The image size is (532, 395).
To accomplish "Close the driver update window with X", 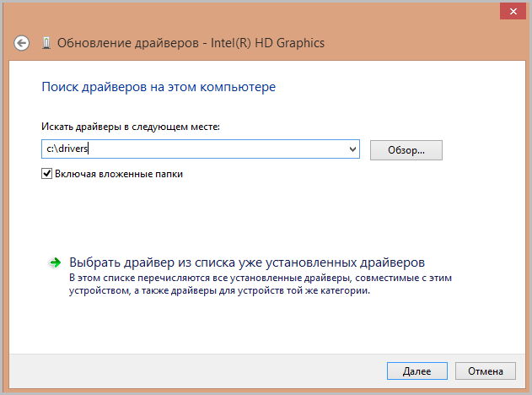I will click(513, 12).
